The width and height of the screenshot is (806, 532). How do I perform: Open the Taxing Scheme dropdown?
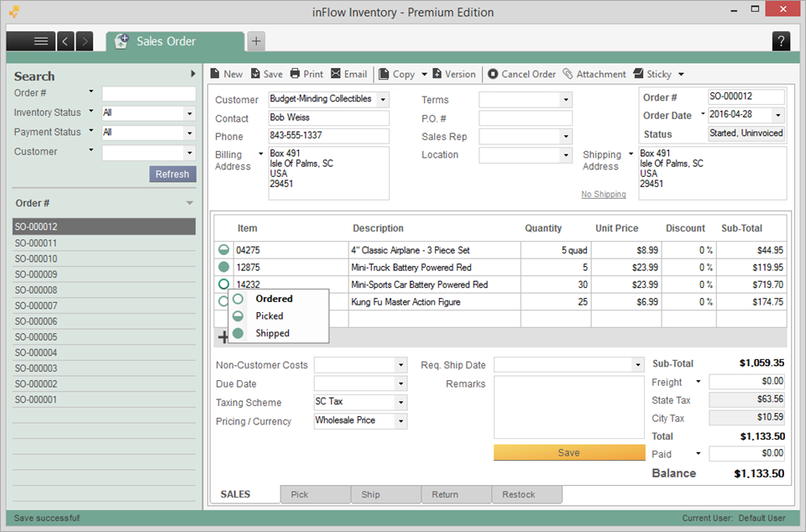(x=401, y=402)
